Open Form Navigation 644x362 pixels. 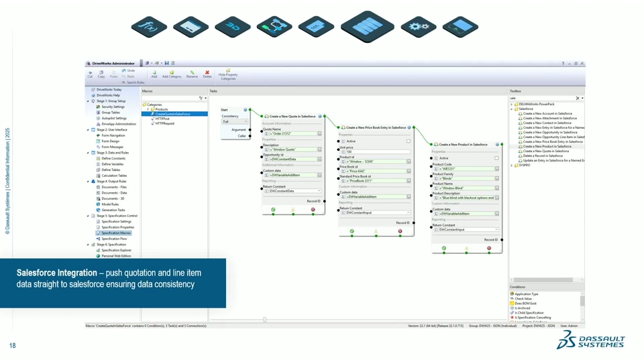coord(113,135)
